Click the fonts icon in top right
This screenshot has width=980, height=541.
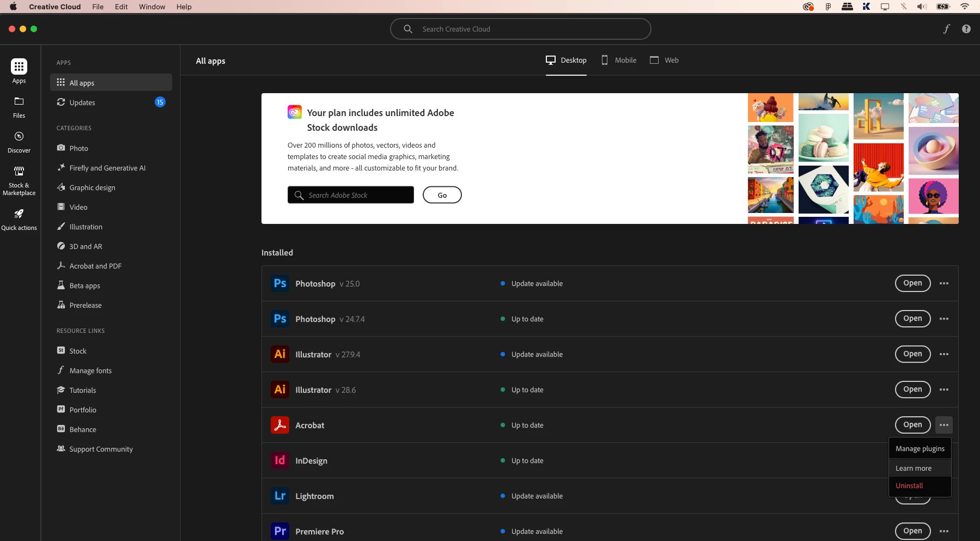(947, 29)
